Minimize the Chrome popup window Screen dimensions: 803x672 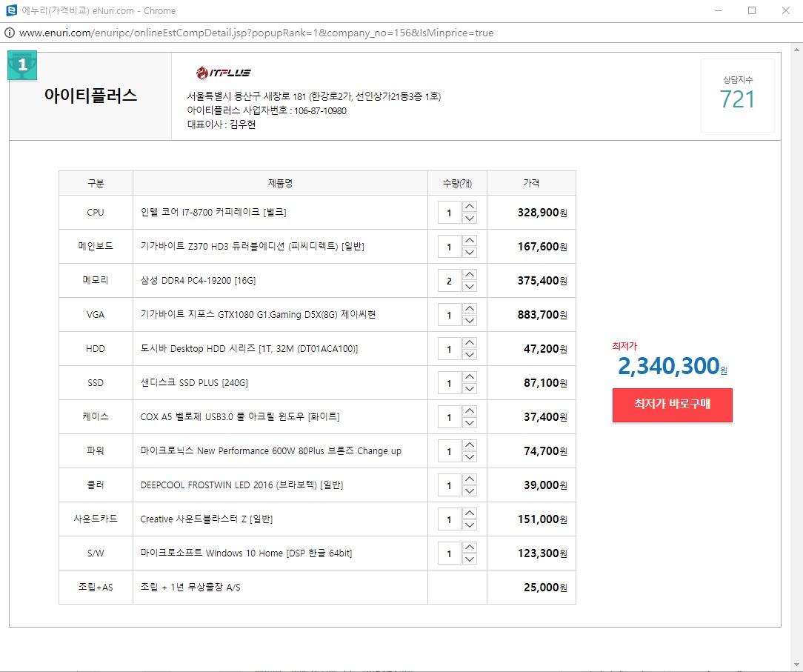click(719, 10)
